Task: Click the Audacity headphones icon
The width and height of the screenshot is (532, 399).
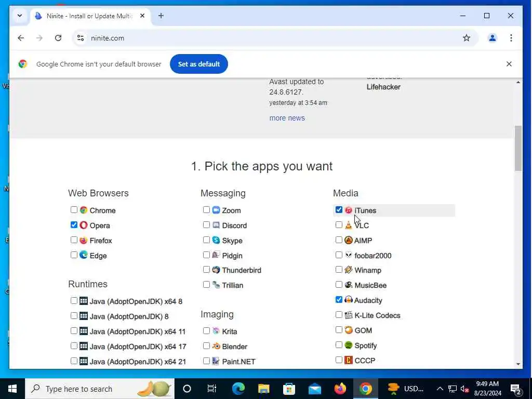Action: [349, 300]
